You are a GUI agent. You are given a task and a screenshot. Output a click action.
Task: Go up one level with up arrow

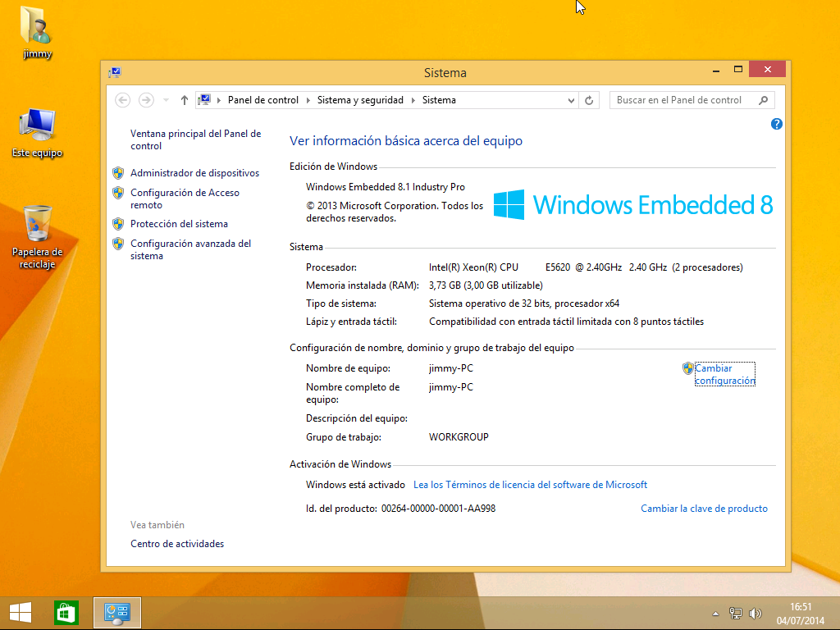185,100
